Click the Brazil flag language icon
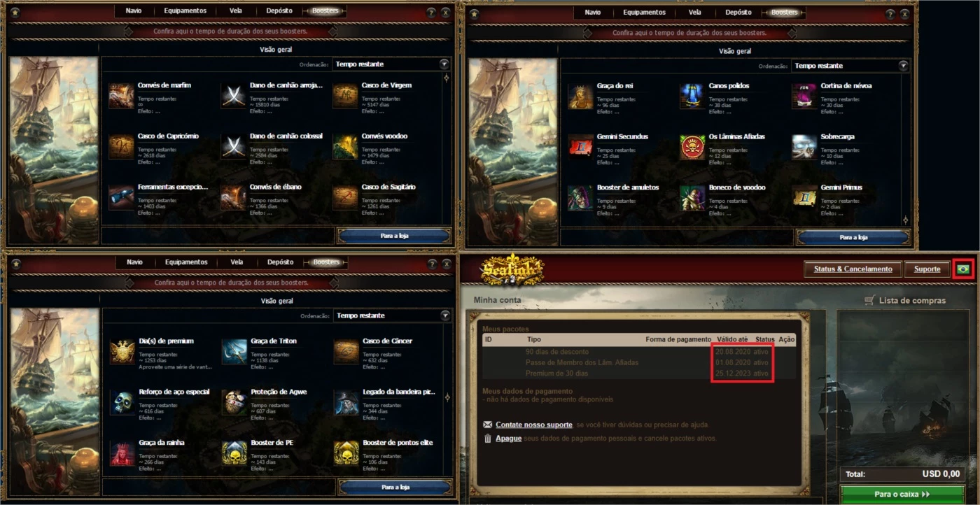Screen dimensions: 980x505 963,269
